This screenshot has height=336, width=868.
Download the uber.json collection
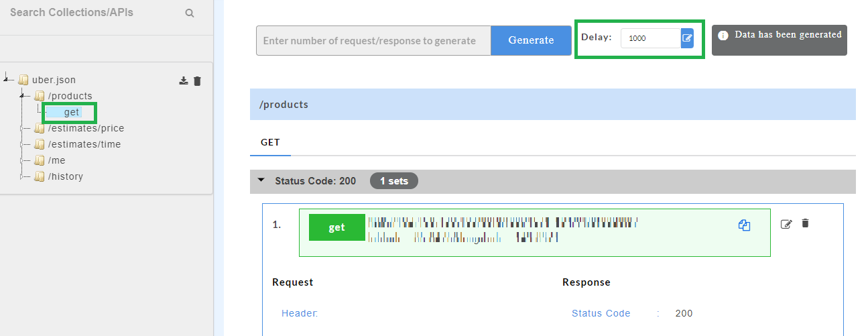click(184, 80)
